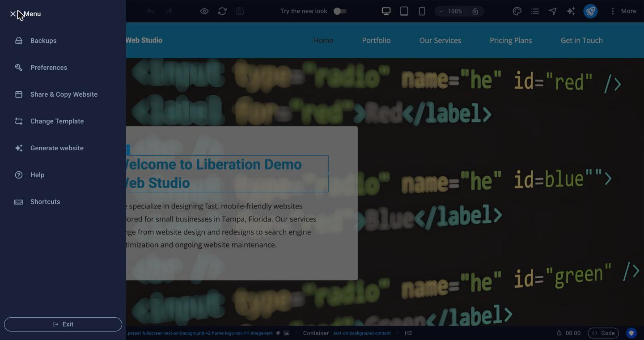Click the redo arrow in the top toolbar
This screenshot has height=340, width=644.
pyautogui.click(x=169, y=11)
